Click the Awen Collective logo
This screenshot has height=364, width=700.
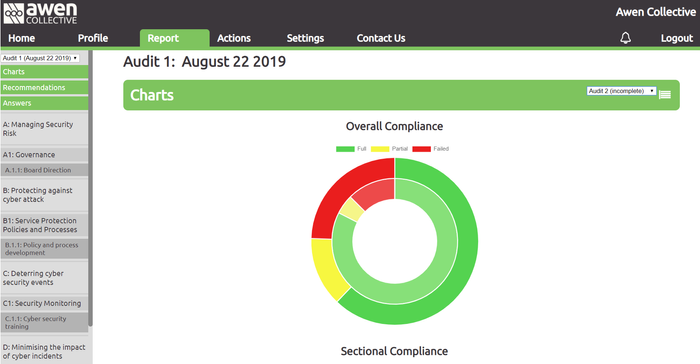point(40,13)
